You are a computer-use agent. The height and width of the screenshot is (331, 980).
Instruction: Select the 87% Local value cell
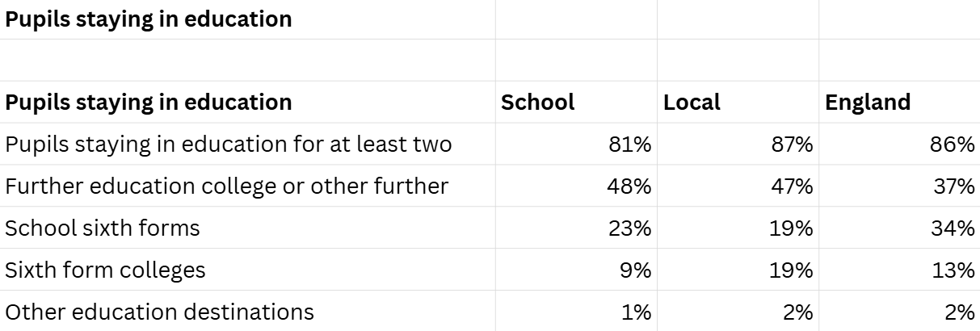pyautogui.click(x=791, y=145)
